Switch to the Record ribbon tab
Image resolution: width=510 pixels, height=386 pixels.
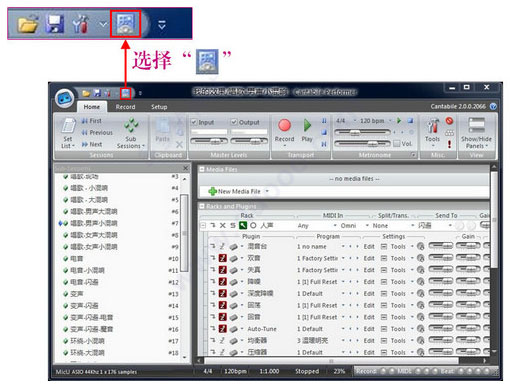pyautogui.click(x=125, y=107)
